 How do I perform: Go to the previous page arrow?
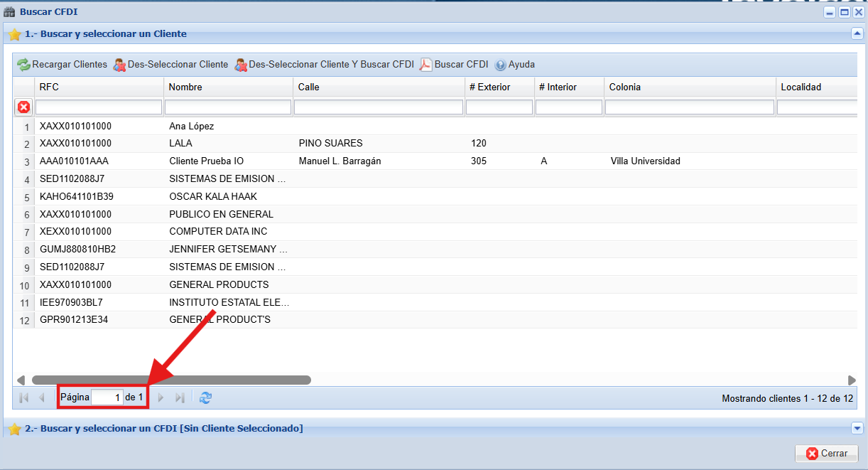point(41,397)
